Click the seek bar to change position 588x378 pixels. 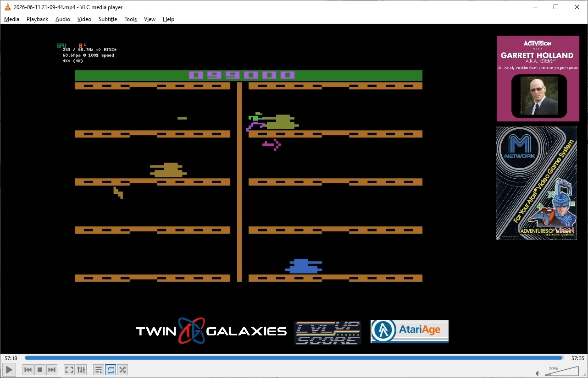pyautogui.click(x=294, y=358)
